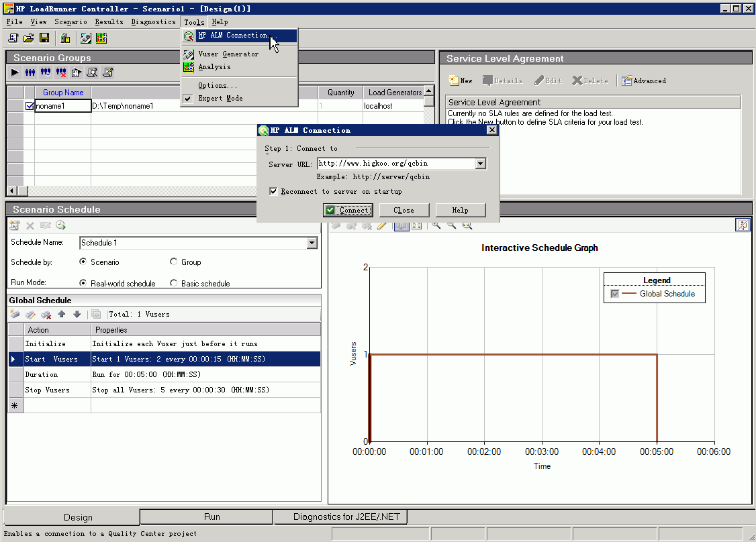Screen dimensions: 756x542
Task: Click the Group Name column header
Action: click(x=62, y=92)
